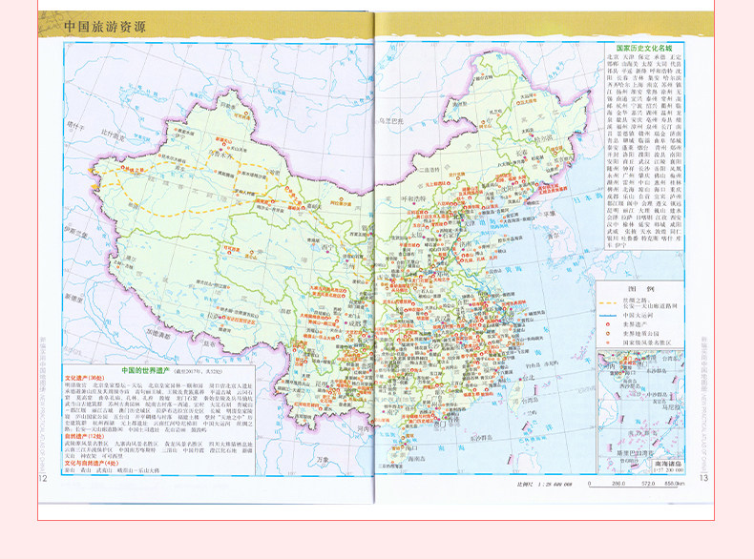
Task: Click the city label "成都"
Action: pyautogui.click(x=354, y=323)
